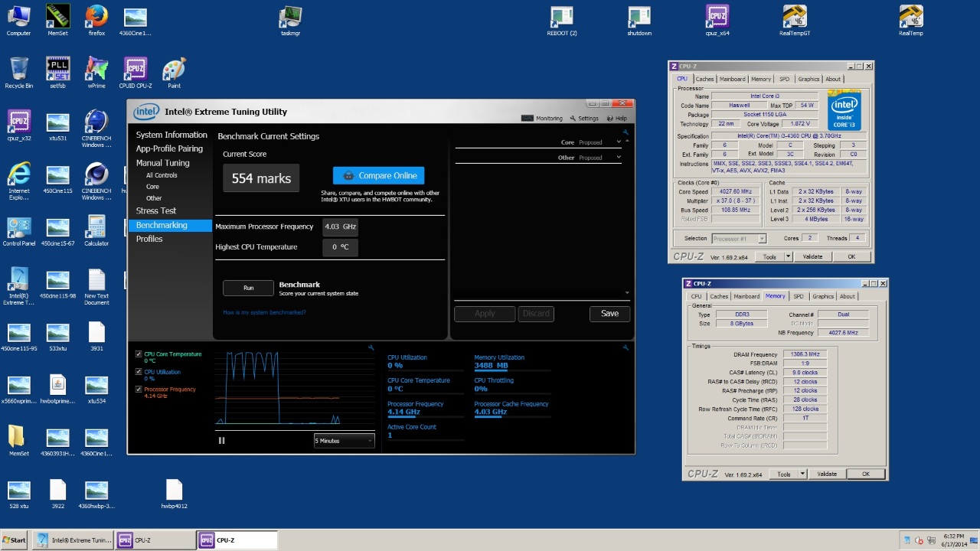Click wrench icon above monitoring stats panel

click(626, 348)
